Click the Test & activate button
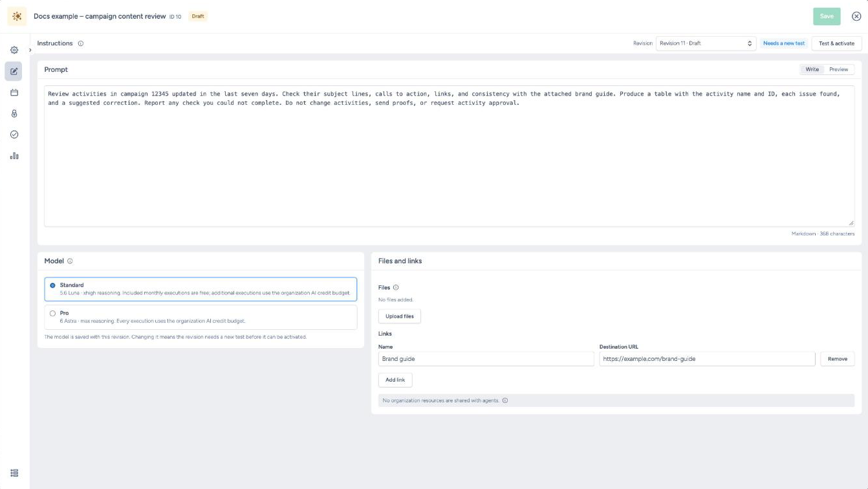This screenshot has width=868, height=489. coord(836,43)
